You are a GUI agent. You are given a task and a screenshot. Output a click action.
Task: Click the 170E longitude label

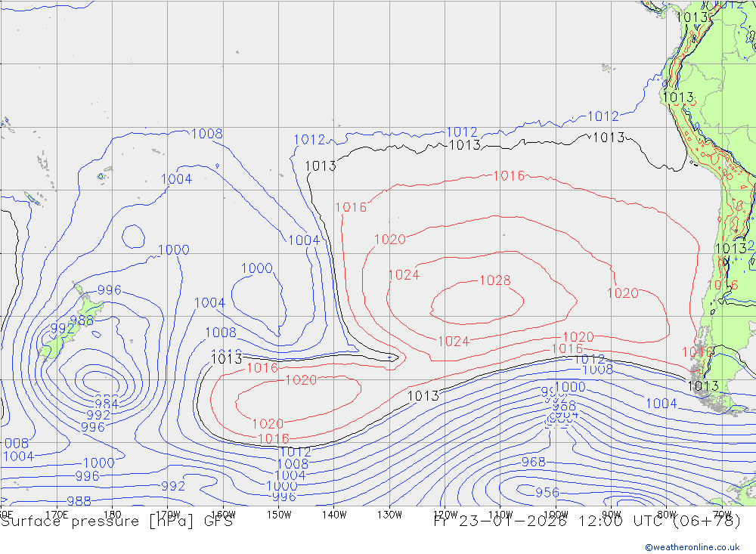coord(57,515)
